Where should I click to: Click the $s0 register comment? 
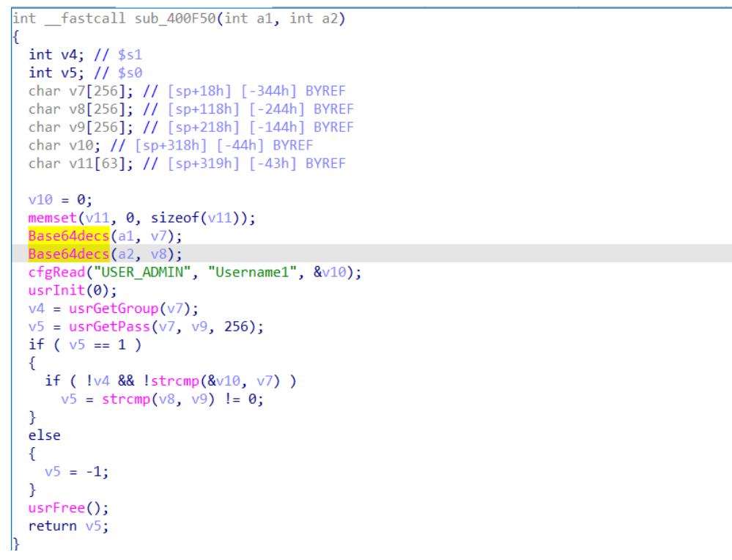(x=130, y=73)
